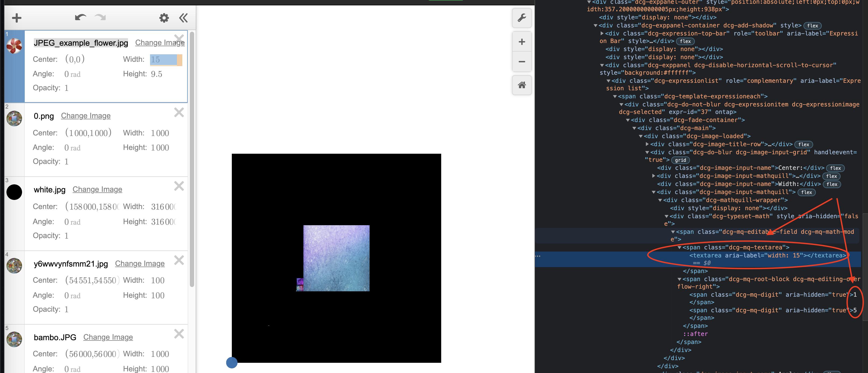Delete the white.jpg image expression
Screen dimensions: 868x373
coord(179,186)
